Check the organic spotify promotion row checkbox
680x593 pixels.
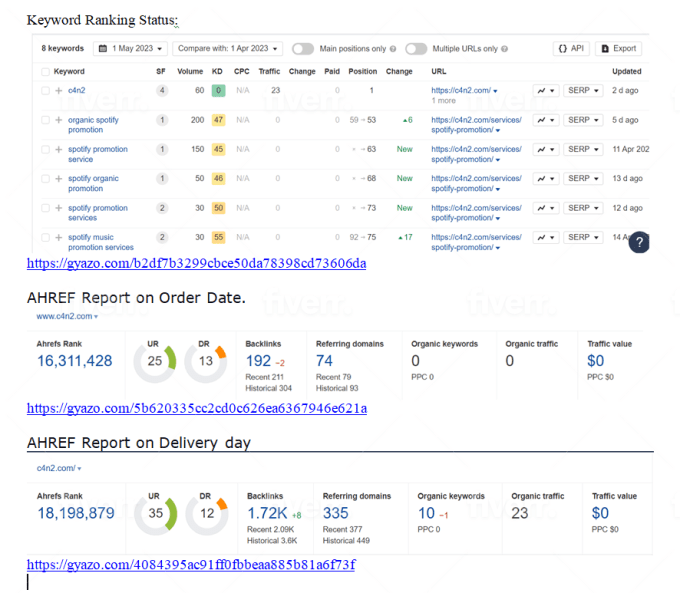pos(45,120)
